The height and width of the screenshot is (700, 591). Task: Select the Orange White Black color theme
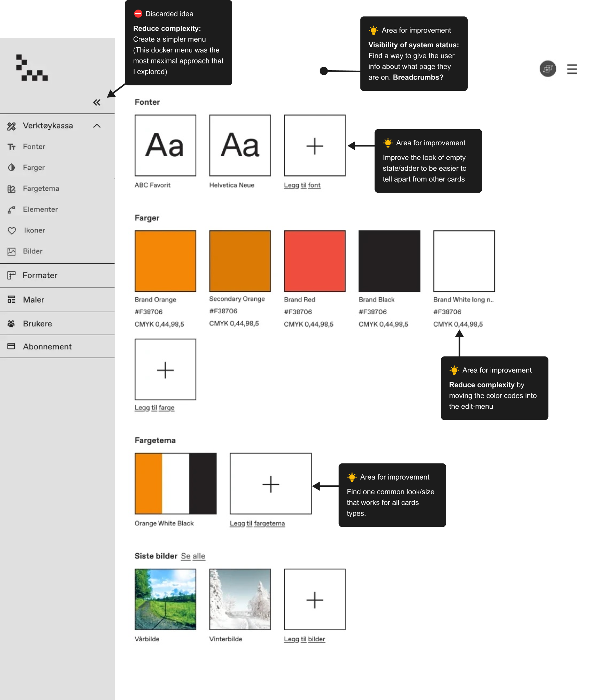click(x=176, y=483)
